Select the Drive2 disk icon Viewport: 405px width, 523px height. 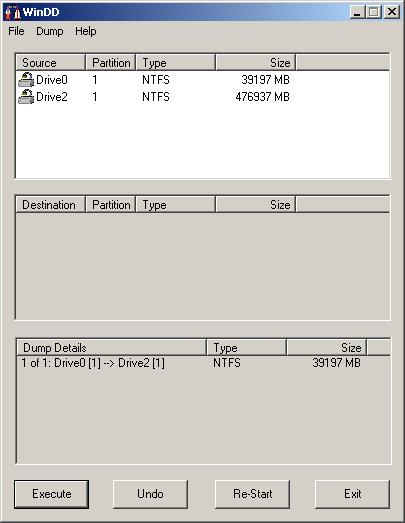point(26,97)
